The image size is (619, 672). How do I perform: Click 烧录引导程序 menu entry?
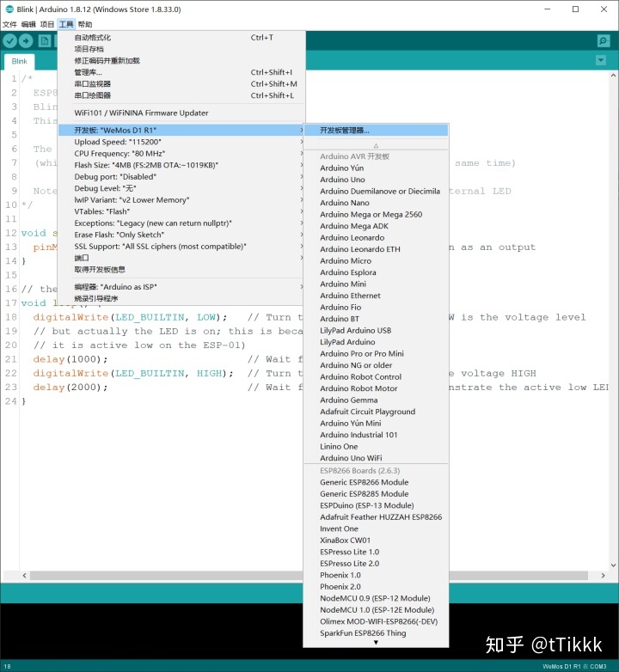point(181,298)
